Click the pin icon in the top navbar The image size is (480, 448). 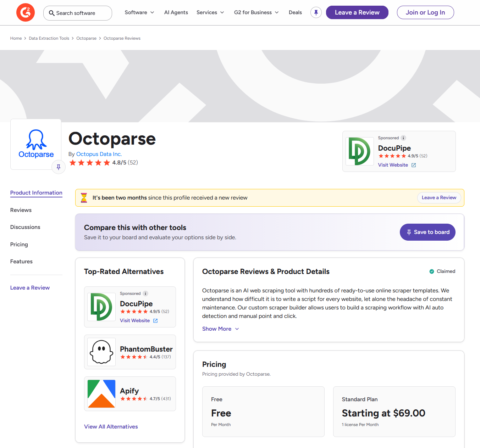pyautogui.click(x=316, y=12)
